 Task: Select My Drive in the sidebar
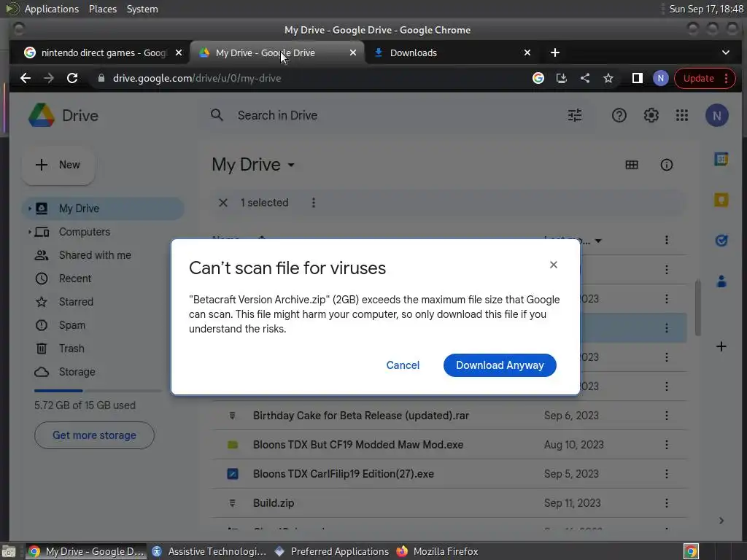[x=103, y=209]
